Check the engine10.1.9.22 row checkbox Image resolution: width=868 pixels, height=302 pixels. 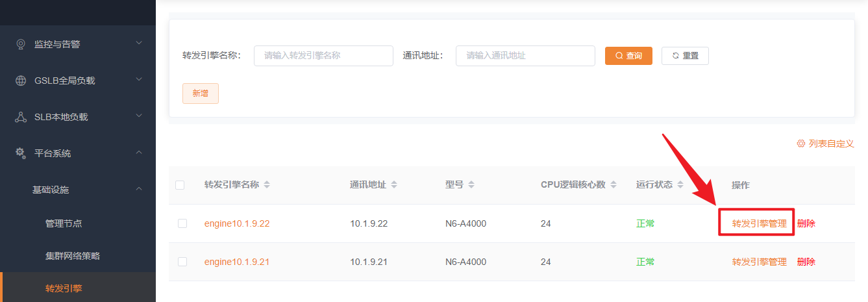(x=182, y=223)
